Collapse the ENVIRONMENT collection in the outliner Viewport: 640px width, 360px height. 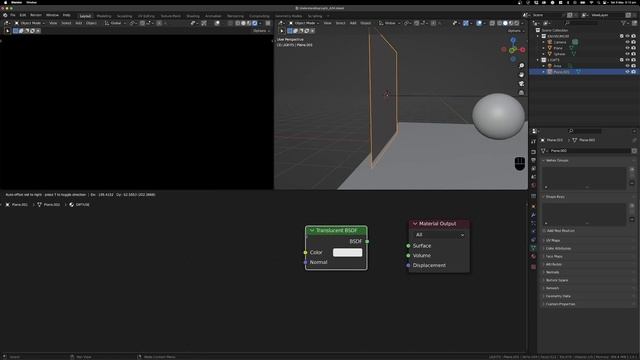[538, 36]
